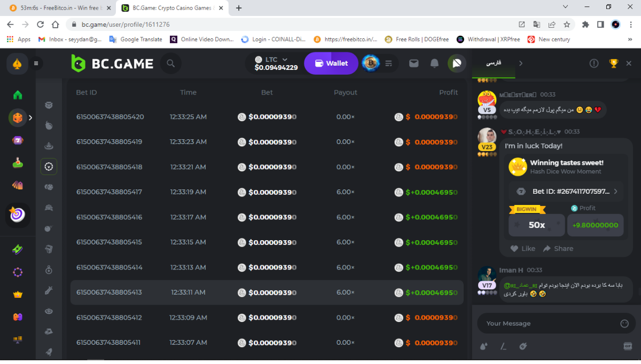Click the gold trophy icon above chat
This screenshot has height=364, width=641.
click(x=614, y=64)
